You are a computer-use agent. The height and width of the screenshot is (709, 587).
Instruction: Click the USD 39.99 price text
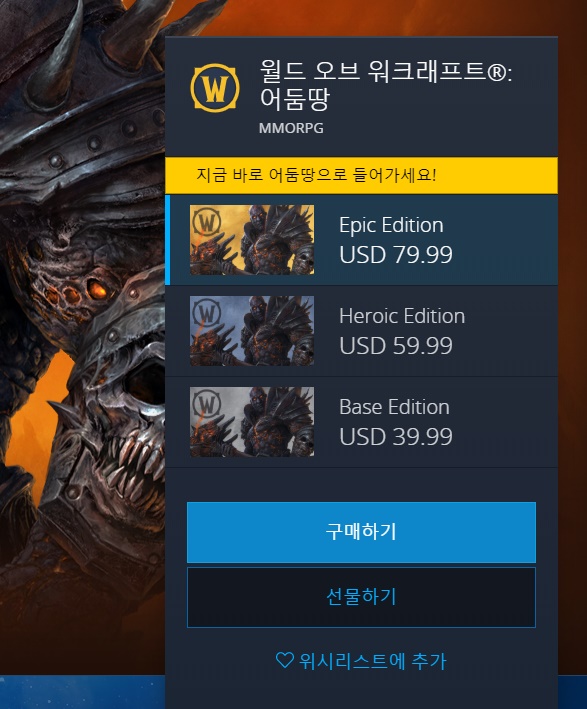point(396,436)
